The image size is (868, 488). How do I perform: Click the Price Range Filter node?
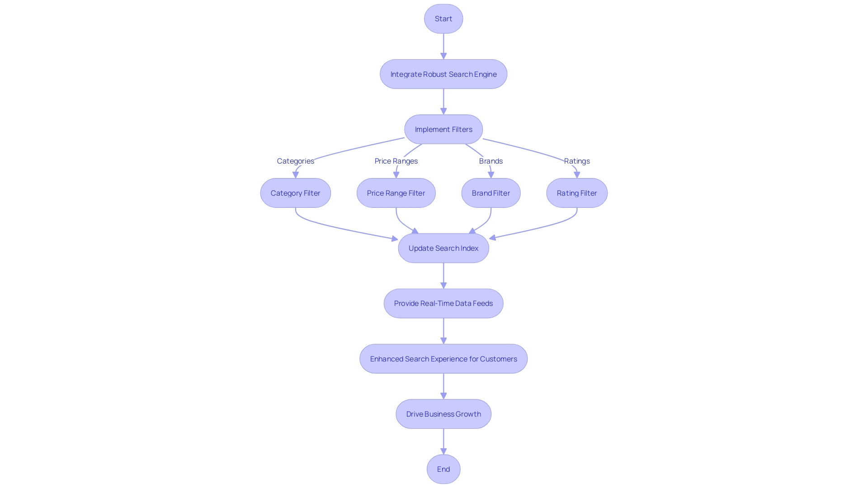pyautogui.click(x=396, y=192)
